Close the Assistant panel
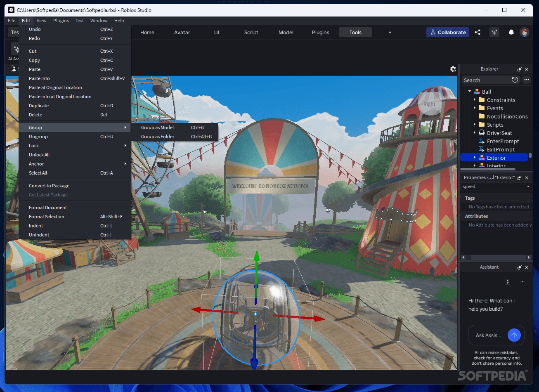Screen dimensions: 539x392 pos(527,267)
